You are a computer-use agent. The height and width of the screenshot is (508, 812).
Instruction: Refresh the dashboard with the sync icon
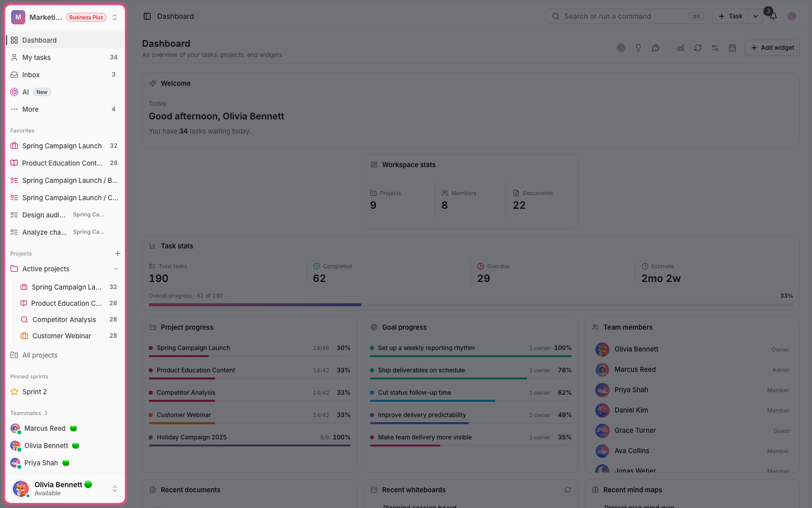click(x=698, y=48)
